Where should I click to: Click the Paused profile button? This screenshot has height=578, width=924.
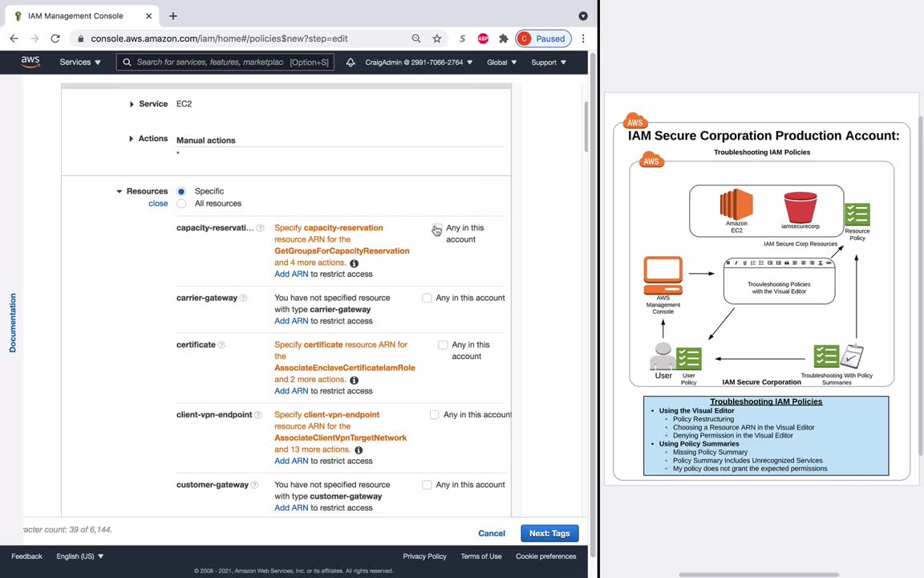(543, 39)
